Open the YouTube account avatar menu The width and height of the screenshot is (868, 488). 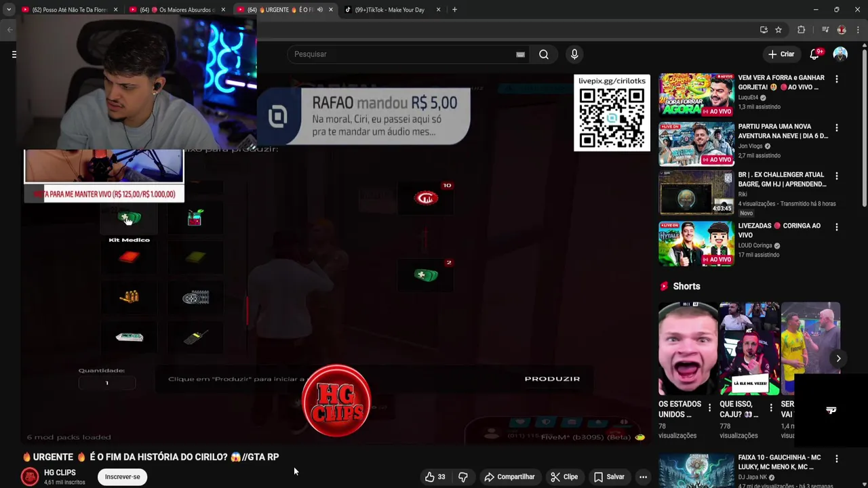(x=840, y=54)
